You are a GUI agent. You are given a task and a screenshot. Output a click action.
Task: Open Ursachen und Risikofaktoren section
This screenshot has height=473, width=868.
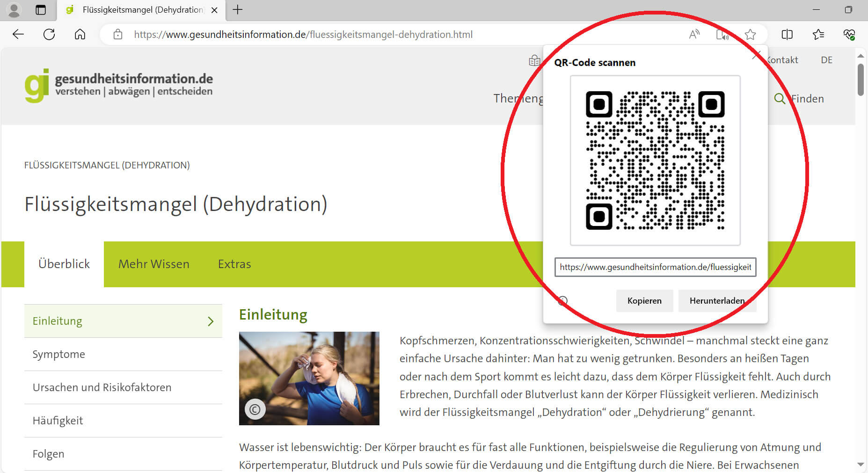pos(123,387)
